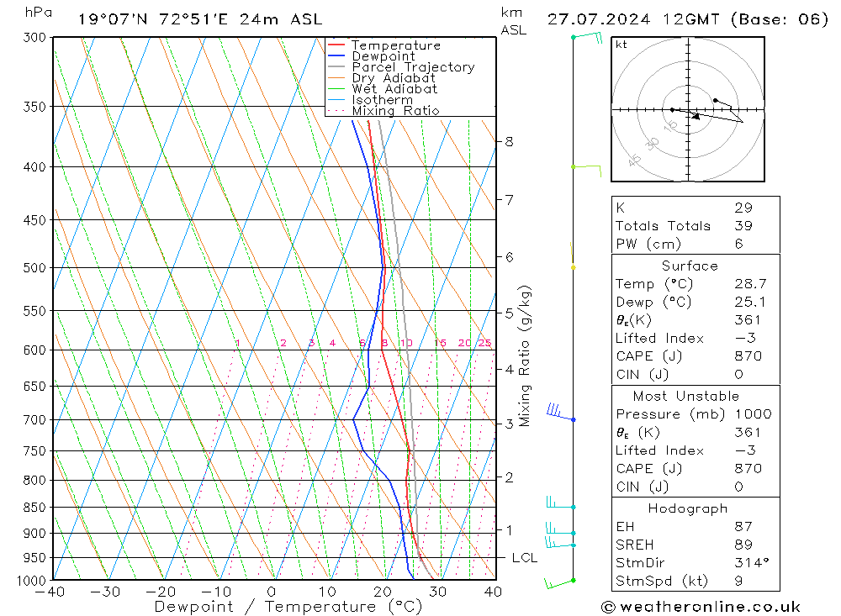Click the Dewpoint legend entry
The width and height of the screenshot is (841, 616).
tap(383, 55)
